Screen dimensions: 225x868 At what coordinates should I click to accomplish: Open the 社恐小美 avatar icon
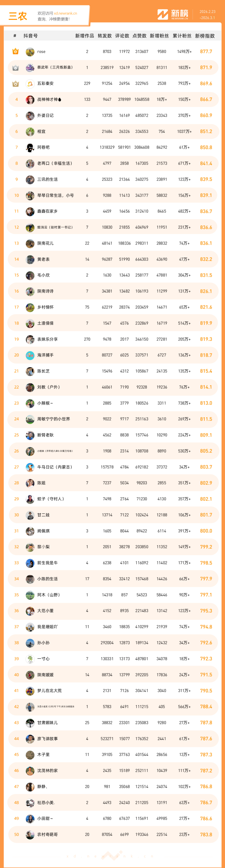pos(30,803)
